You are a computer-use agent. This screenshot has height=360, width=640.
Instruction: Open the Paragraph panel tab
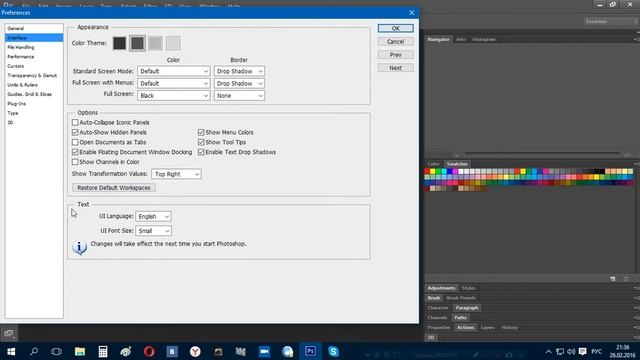click(467, 308)
